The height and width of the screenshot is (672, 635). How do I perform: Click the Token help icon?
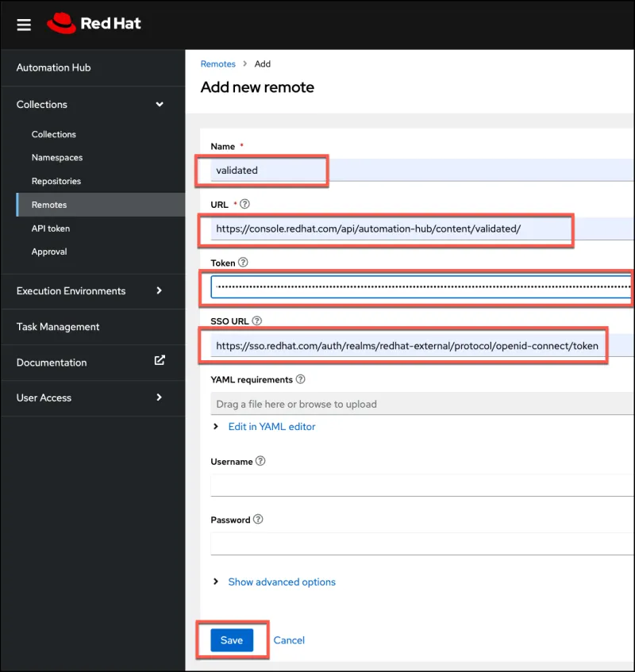click(243, 263)
